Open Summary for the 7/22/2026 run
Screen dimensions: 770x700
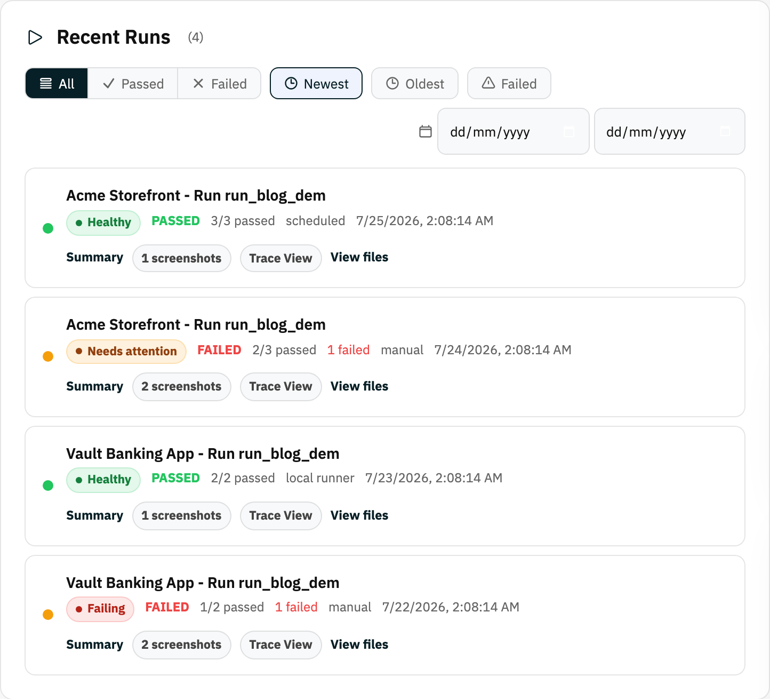point(94,645)
